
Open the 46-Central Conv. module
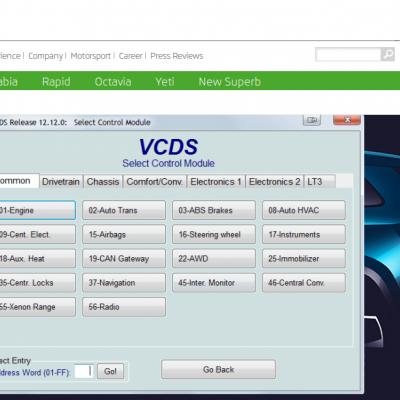(304, 283)
